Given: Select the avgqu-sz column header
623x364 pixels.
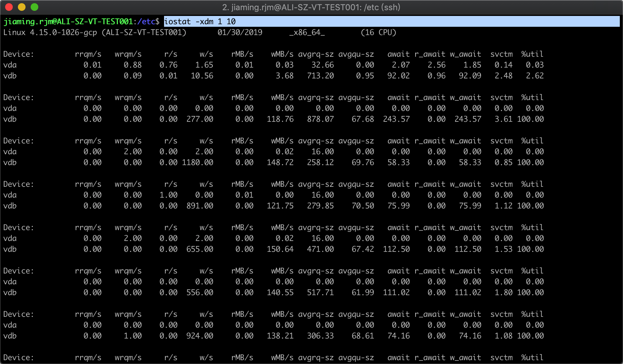Looking at the screenshot, I should pyautogui.click(x=357, y=54).
